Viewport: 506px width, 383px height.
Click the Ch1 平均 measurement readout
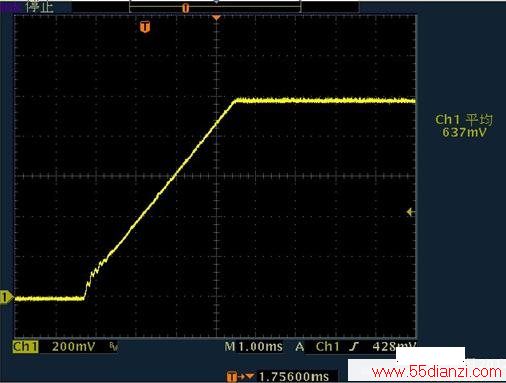click(464, 126)
